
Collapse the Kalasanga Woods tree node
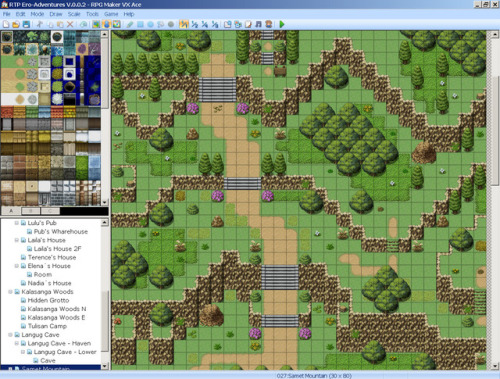(10, 292)
